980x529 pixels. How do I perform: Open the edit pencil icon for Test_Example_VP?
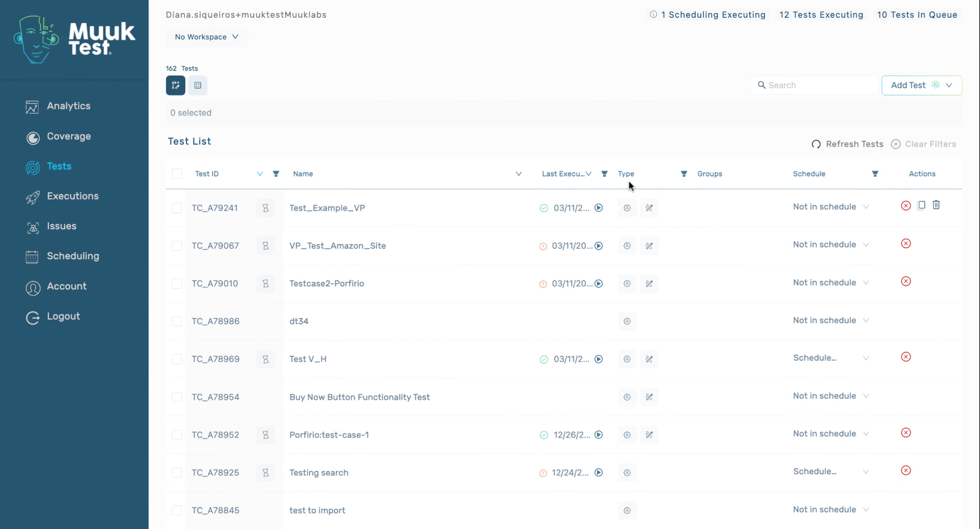coord(649,208)
